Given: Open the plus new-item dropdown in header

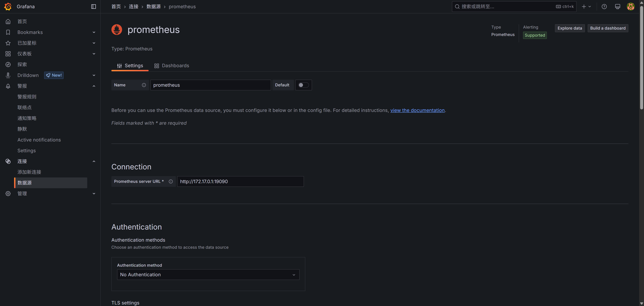Looking at the screenshot, I should coord(586,7).
